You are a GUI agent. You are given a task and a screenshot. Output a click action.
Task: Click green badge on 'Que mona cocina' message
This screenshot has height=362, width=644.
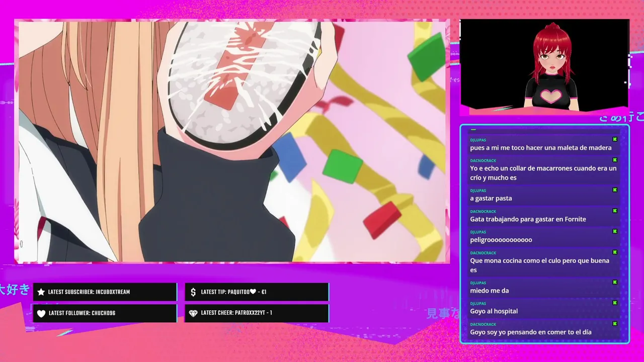pos(615,252)
